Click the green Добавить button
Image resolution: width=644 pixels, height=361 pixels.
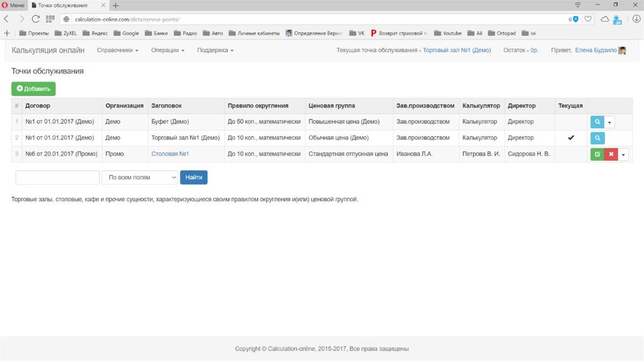pyautogui.click(x=33, y=89)
